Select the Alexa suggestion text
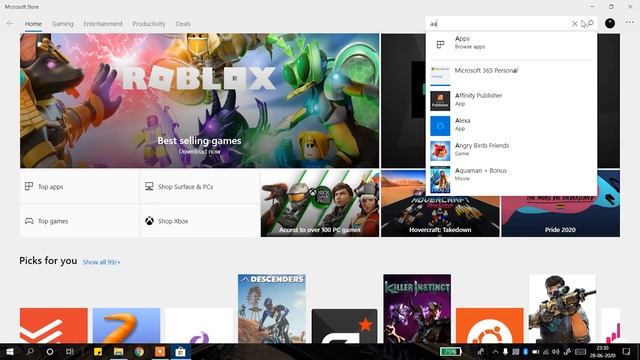 462,120
